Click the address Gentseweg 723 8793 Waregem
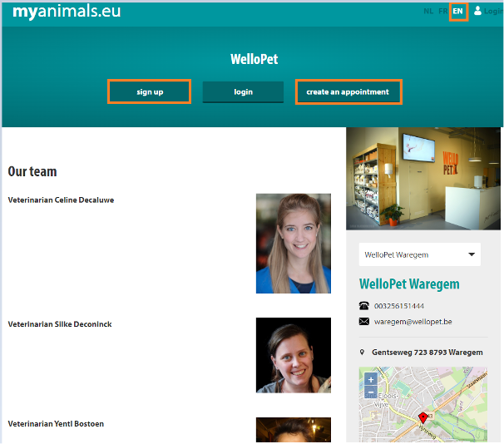Screen dimensions: 504x444 (427, 353)
